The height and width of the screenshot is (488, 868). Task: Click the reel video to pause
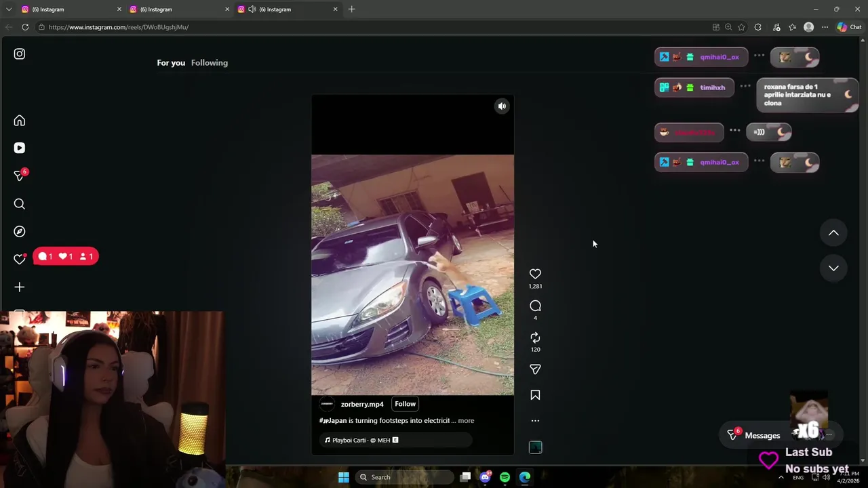pyautogui.click(x=412, y=274)
